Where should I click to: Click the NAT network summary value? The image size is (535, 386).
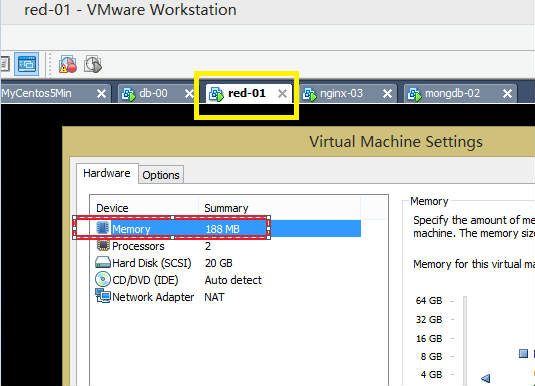(214, 297)
